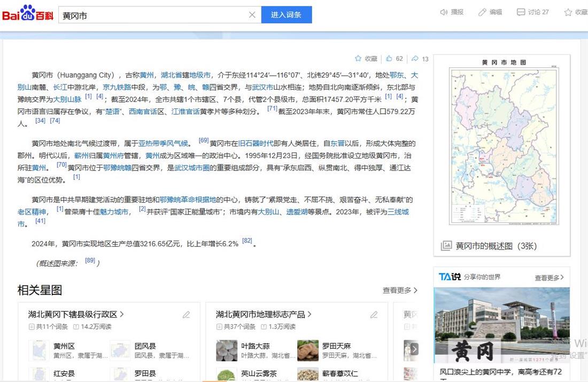Follow the 魅力城市 link
This screenshot has height=382, width=588.
114,212
